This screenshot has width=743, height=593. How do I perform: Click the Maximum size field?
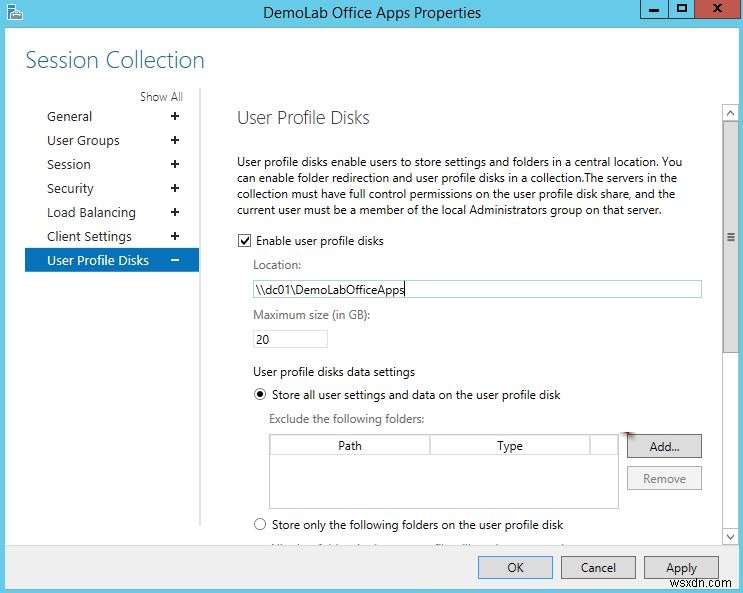[290, 339]
